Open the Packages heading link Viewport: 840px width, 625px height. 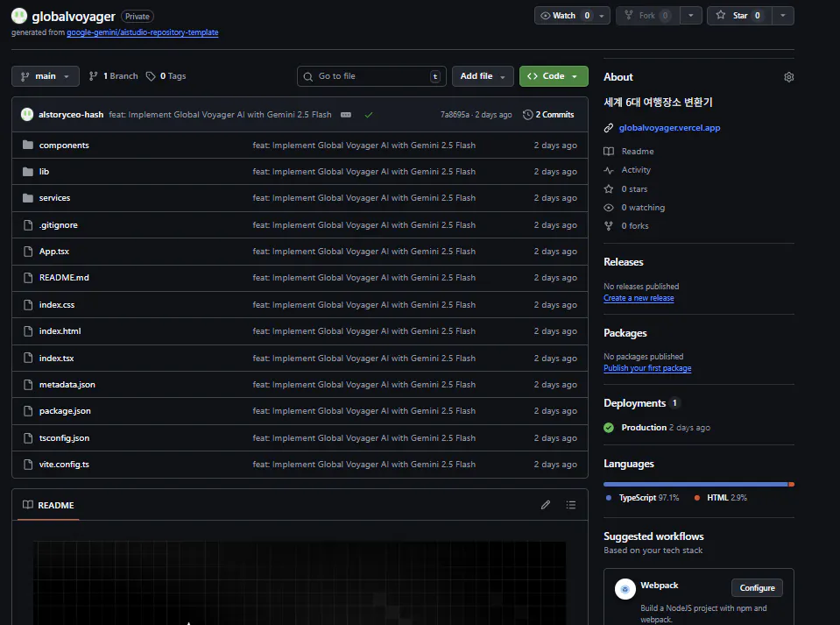pyautogui.click(x=625, y=333)
